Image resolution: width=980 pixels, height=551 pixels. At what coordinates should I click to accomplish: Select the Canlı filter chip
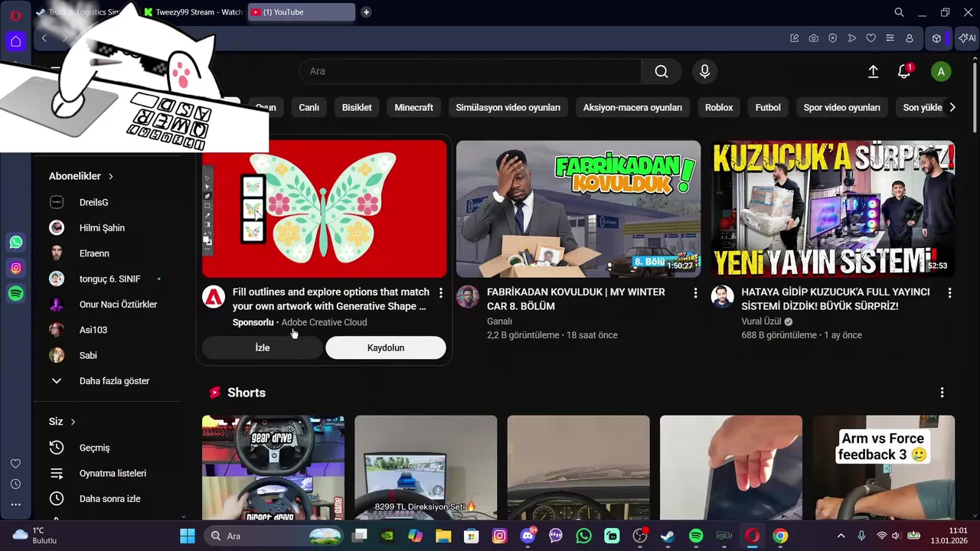tap(309, 108)
